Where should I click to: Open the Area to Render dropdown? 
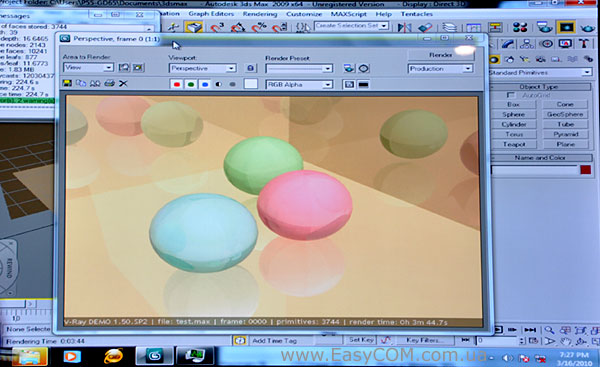coord(88,68)
